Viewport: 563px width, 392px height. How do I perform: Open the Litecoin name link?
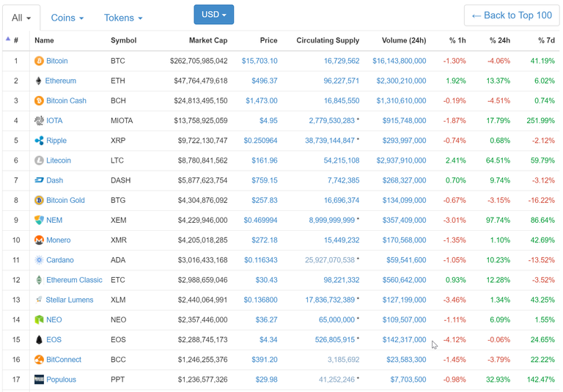[59, 160]
